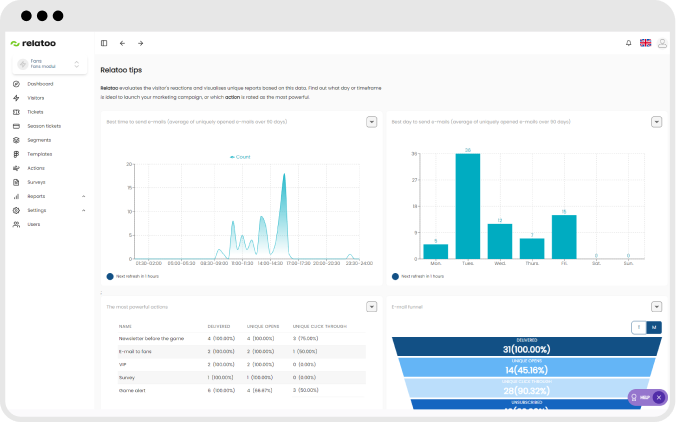676x422 pixels.
Task: Click the 'Delivered' table column header
Action: click(x=219, y=326)
